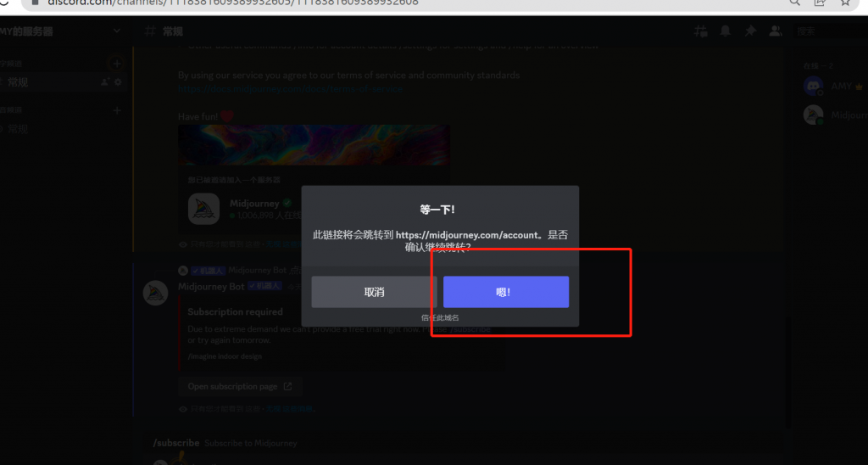Open settings gear on 常规 channel
Image resolution: width=868 pixels, height=465 pixels.
(x=118, y=82)
